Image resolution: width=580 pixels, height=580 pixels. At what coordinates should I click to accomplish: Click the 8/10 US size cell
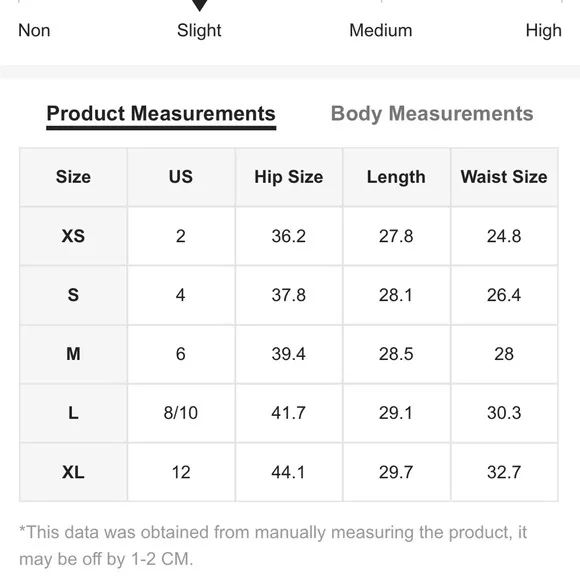[x=181, y=413]
